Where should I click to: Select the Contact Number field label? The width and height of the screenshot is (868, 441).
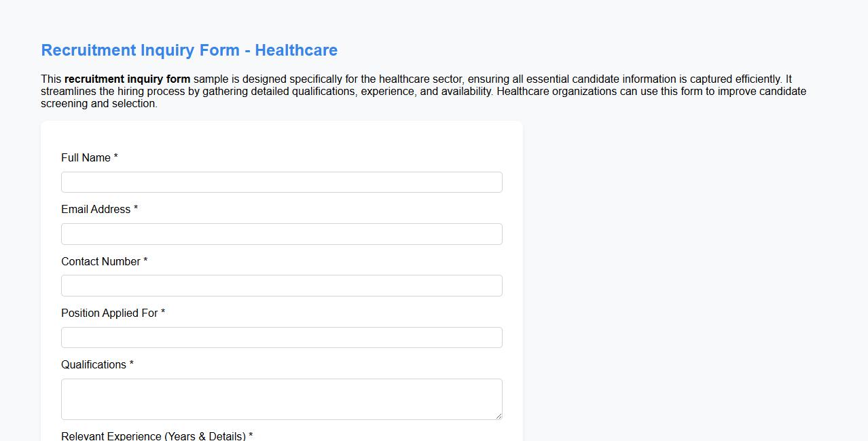pyautogui.click(x=99, y=261)
